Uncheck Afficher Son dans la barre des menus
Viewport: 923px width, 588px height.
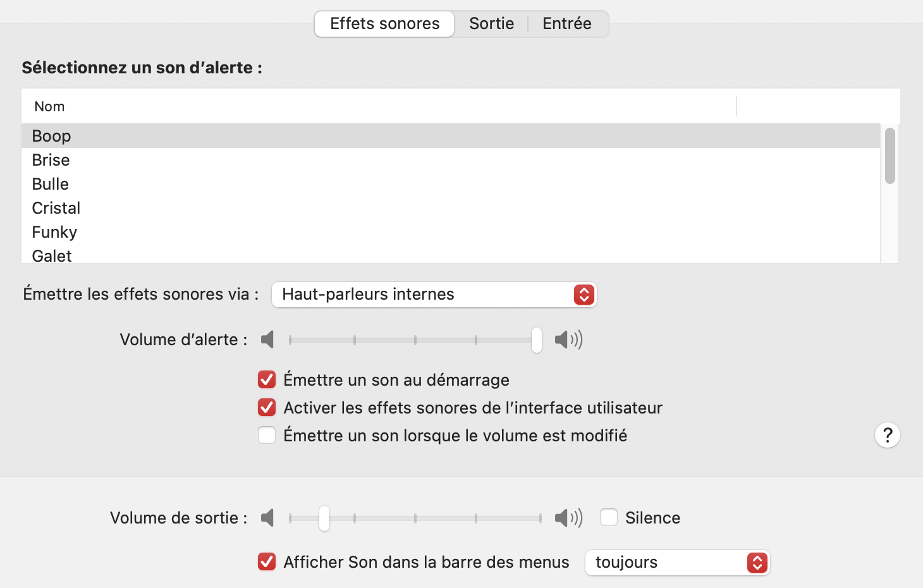point(266,561)
